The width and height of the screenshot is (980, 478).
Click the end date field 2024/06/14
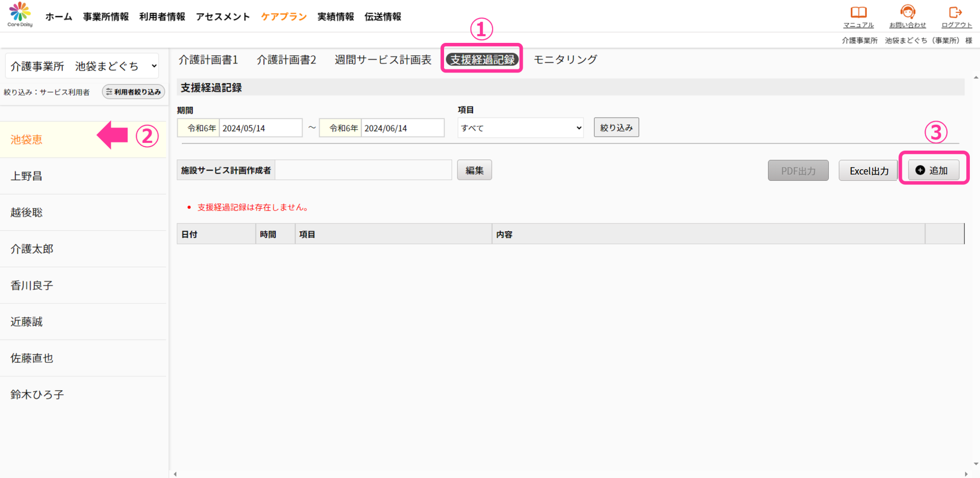click(x=402, y=128)
